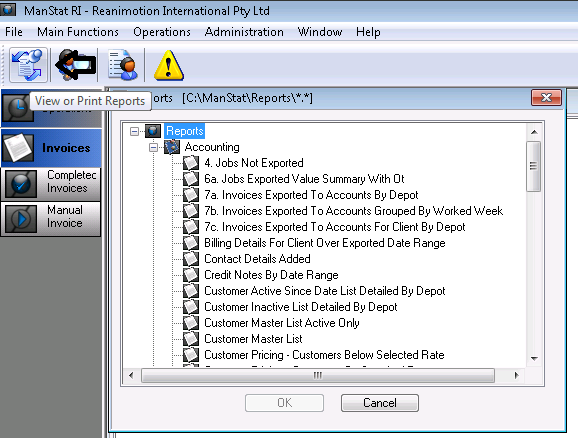Select report 4. Jobs Not Exported

[254, 163]
